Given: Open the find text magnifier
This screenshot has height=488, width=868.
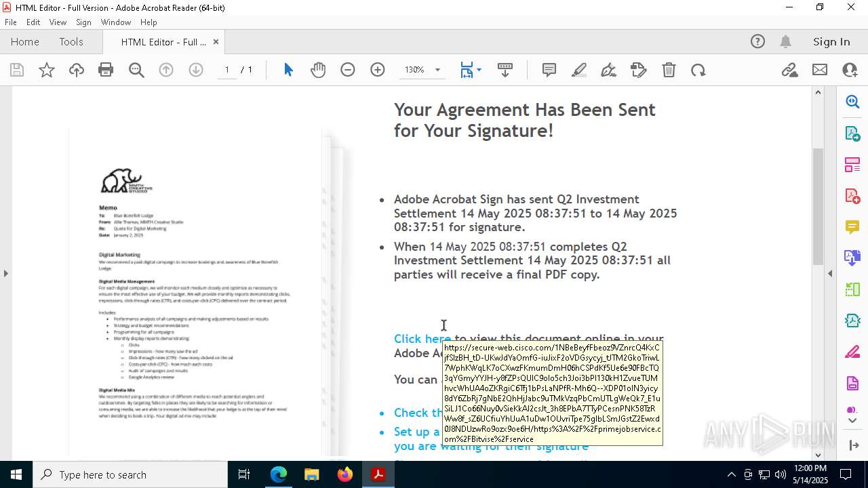Looking at the screenshot, I should (136, 70).
